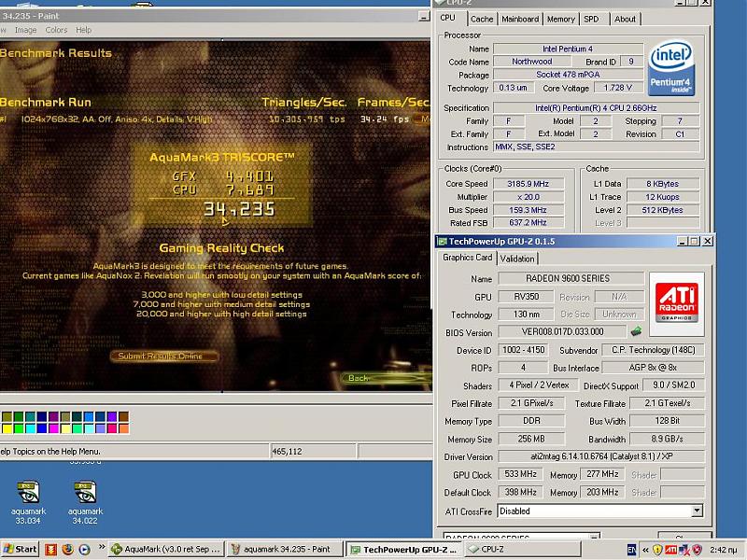Open the ATI tray icon
The height and width of the screenshot is (560, 747).
coord(670,550)
